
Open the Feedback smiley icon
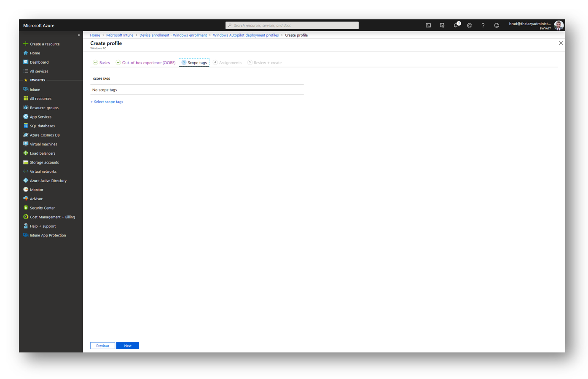[497, 25]
